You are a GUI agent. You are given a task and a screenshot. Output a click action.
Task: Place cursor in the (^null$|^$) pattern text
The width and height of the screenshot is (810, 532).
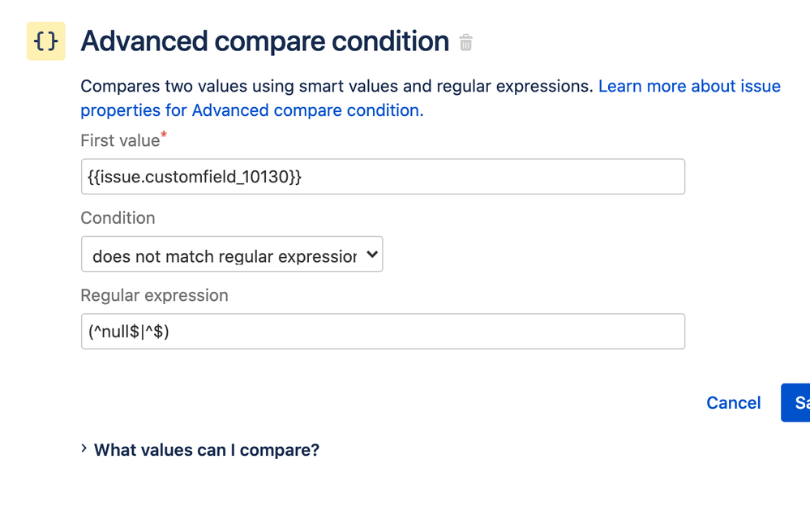click(129, 331)
